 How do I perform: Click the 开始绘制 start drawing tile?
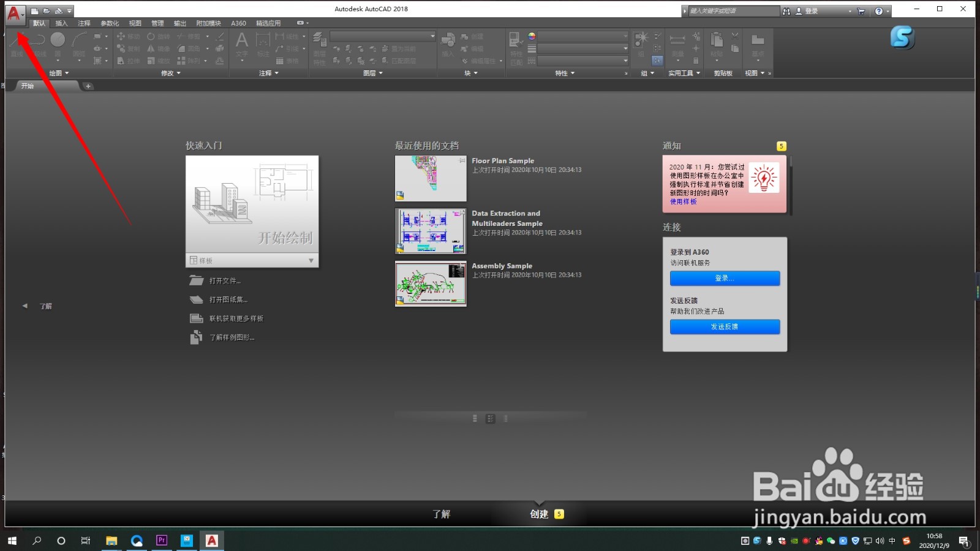252,204
